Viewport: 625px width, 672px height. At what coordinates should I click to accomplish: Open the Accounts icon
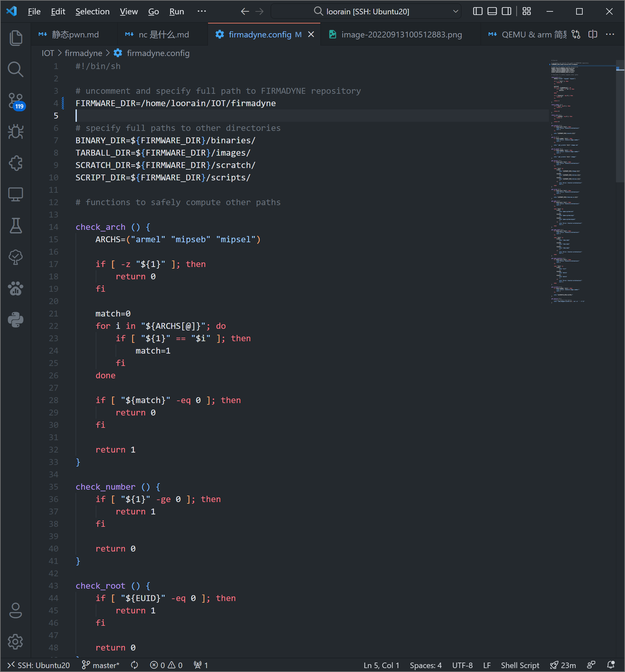coord(16,610)
